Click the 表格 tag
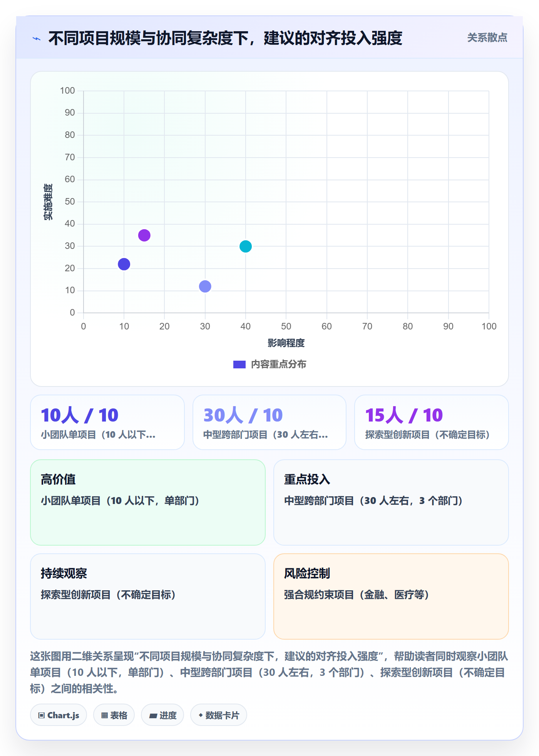The image size is (539, 756). (114, 715)
